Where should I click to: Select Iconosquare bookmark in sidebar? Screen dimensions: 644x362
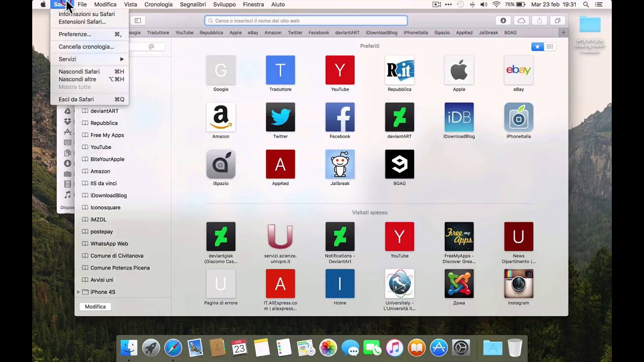point(105,208)
